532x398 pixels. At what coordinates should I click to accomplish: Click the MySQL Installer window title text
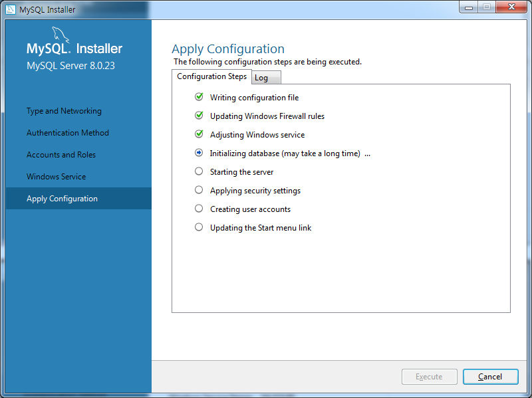click(x=47, y=9)
